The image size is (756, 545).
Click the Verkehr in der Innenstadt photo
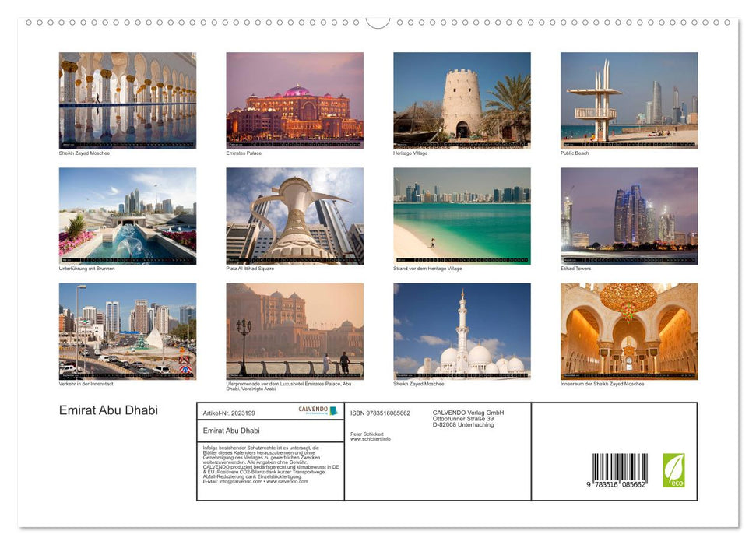[x=127, y=330]
